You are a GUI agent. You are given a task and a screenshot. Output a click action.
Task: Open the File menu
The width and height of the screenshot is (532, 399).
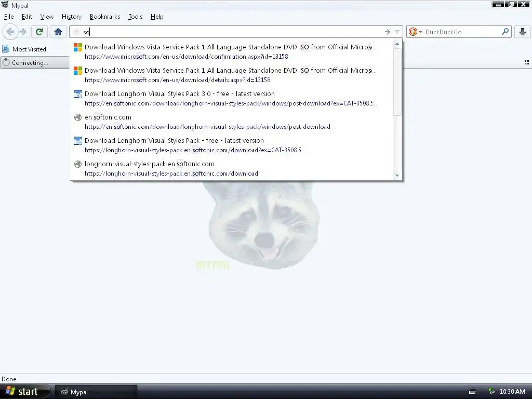click(9, 17)
